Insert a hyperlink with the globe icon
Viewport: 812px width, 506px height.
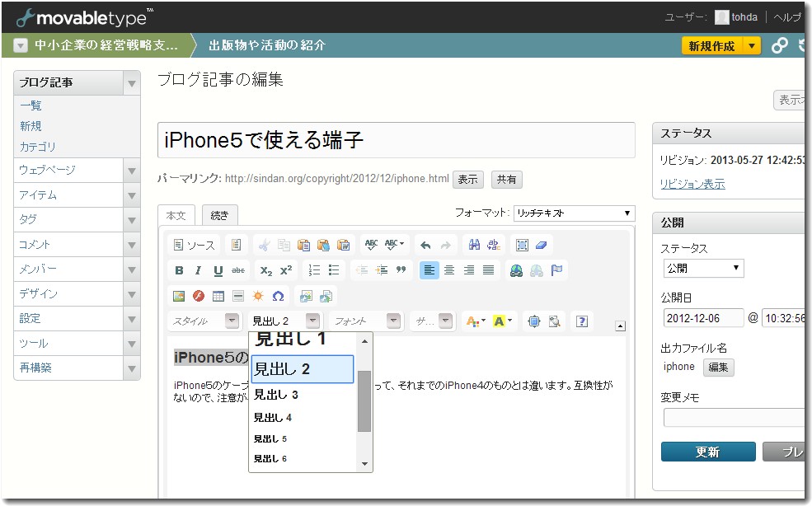(x=516, y=270)
